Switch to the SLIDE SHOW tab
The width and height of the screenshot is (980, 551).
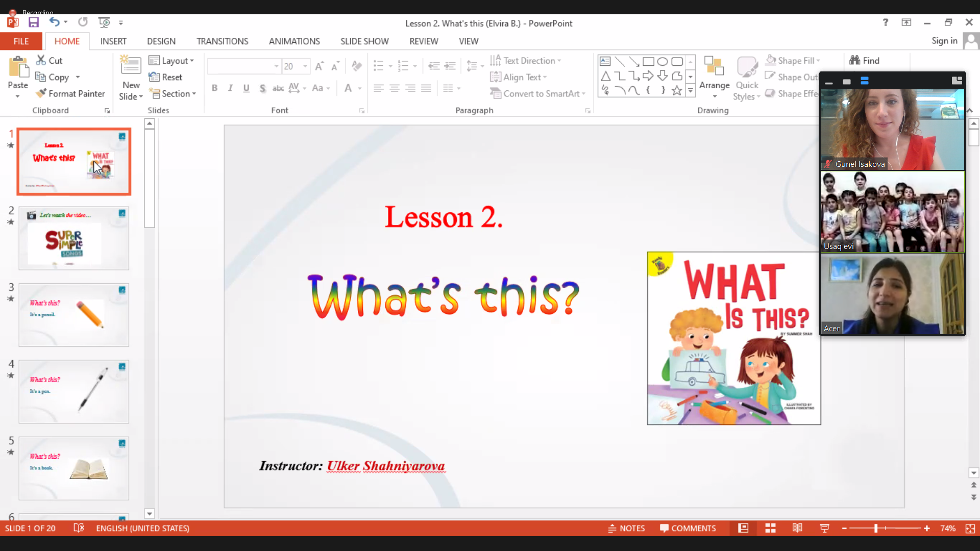[364, 41]
